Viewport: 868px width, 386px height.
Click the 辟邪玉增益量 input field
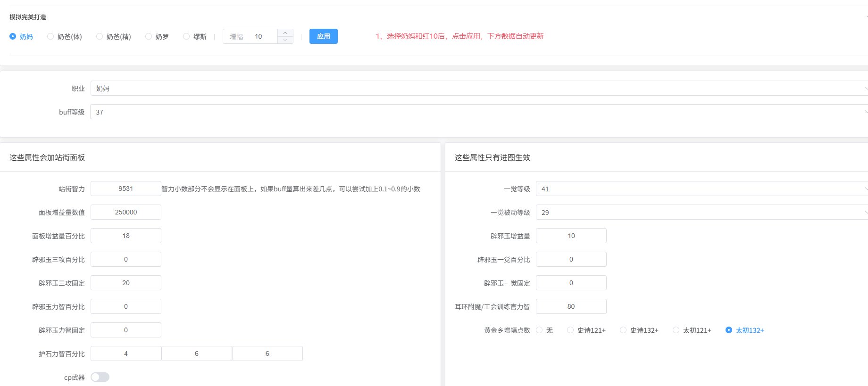pos(571,236)
